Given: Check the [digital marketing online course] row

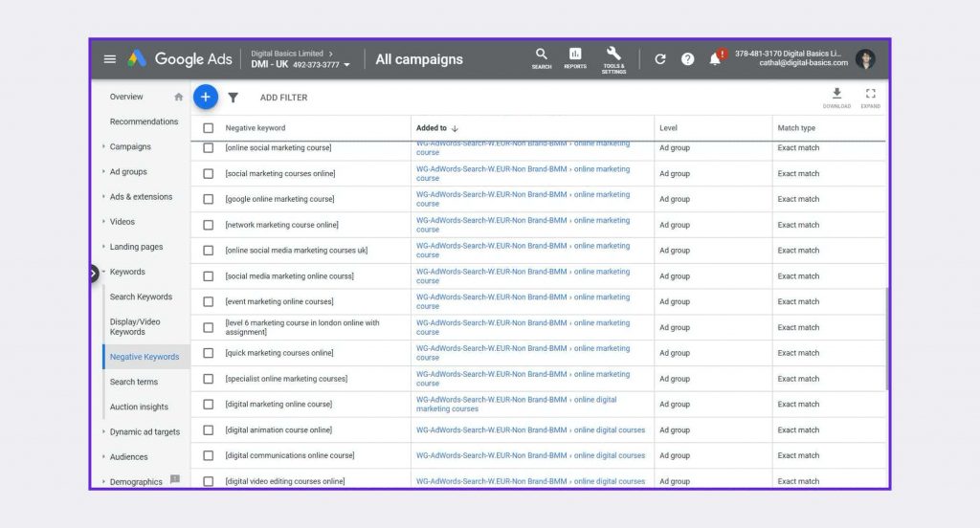Looking at the screenshot, I should pos(208,405).
